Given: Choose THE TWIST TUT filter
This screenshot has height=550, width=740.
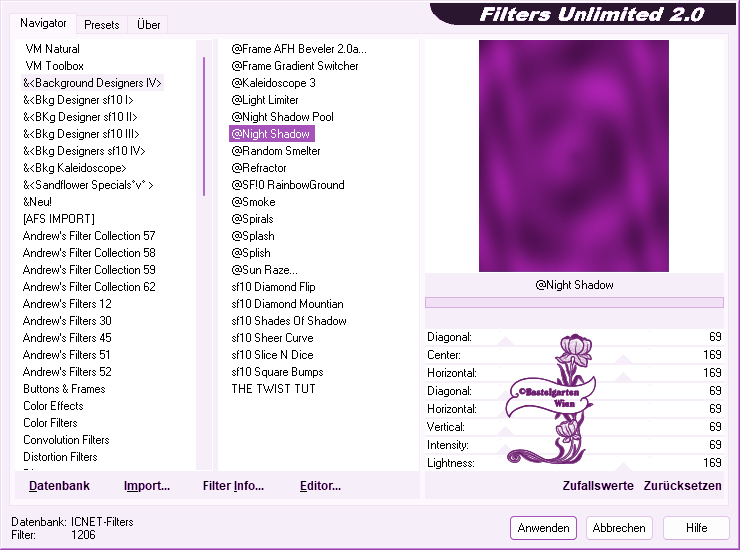Looking at the screenshot, I should click(273, 389).
